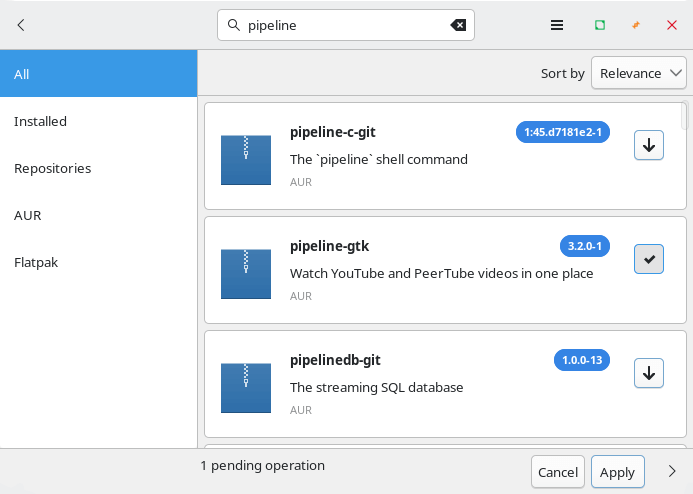The image size is (693, 494).
Task: Show pending operation details with right chevron
Action: point(672,471)
